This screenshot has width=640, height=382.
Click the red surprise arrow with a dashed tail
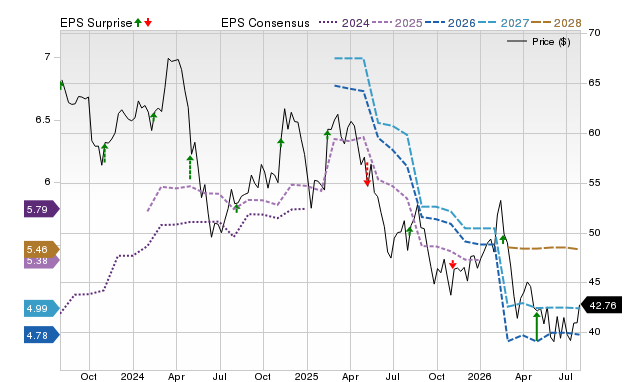[x=367, y=175]
